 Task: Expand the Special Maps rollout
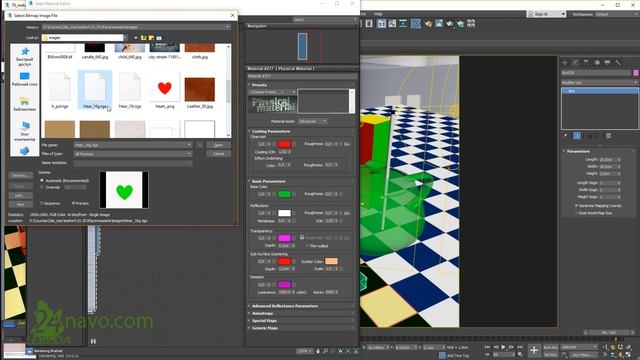[x=264, y=321]
